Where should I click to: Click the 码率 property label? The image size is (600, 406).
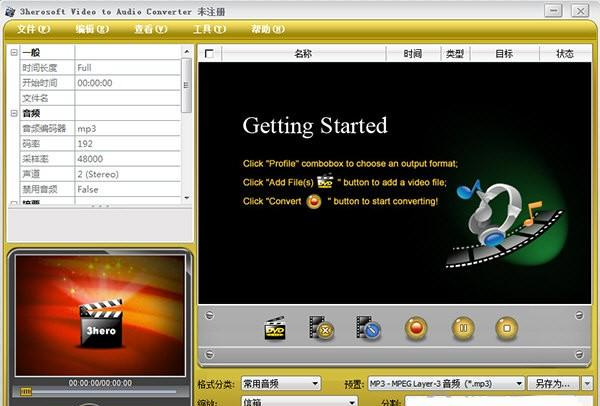(31, 144)
